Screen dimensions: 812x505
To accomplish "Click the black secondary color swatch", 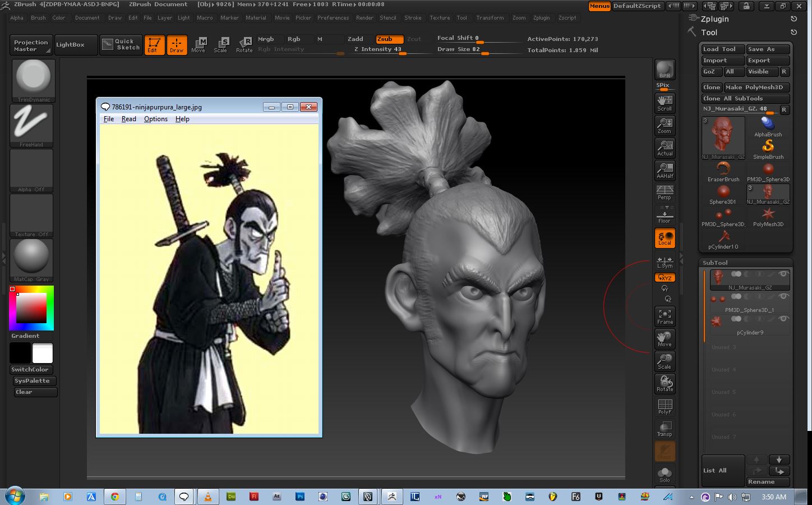I will (x=20, y=353).
